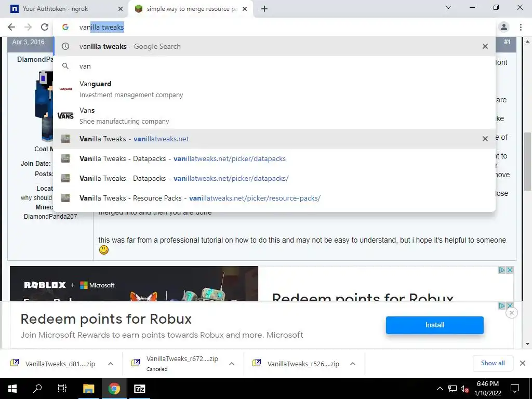Click the magnifier icon beside 'van'

[65, 66]
